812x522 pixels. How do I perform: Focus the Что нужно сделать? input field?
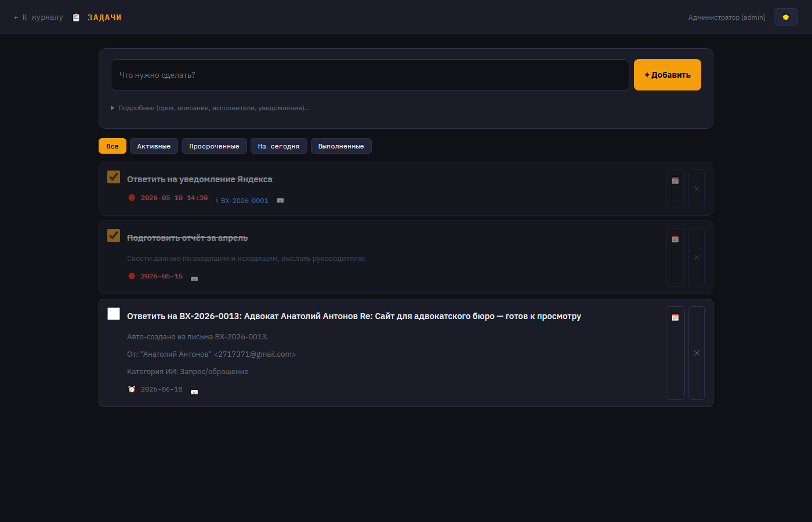click(370, 75)
